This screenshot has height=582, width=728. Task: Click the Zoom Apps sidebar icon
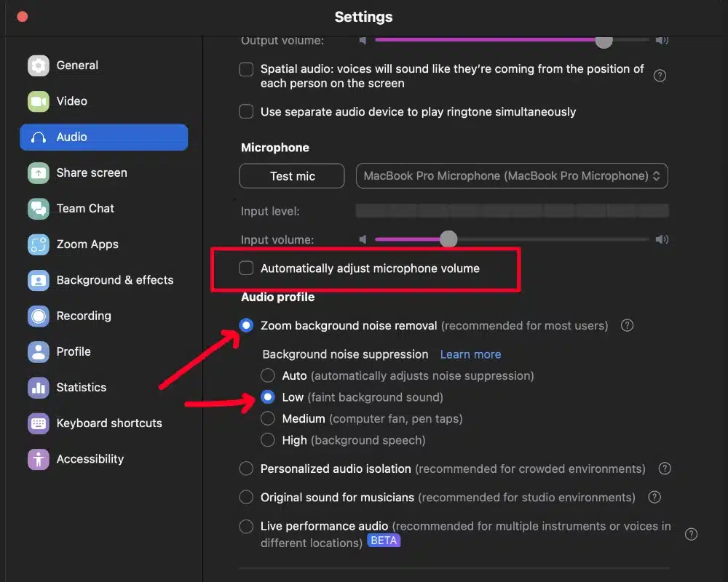[x=38, y=244]
